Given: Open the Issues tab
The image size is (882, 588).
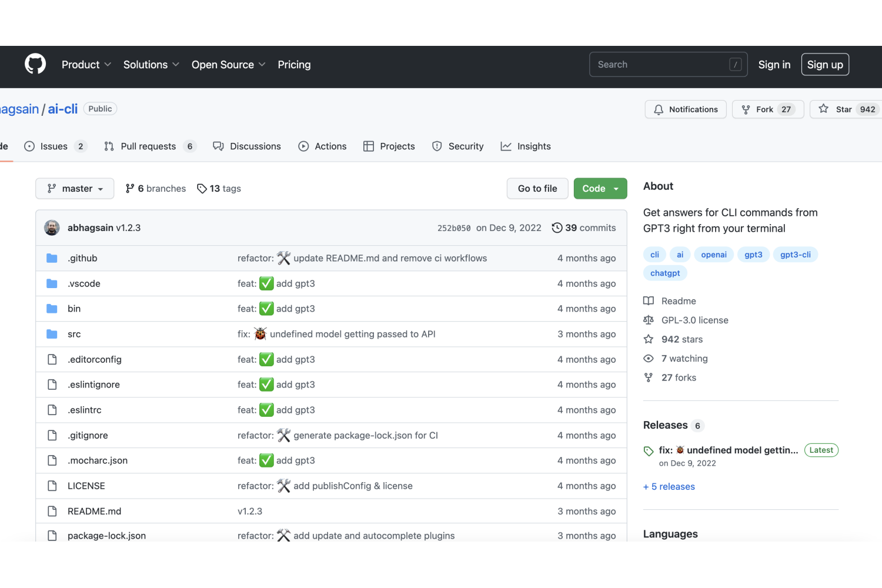Looking at the screenshot, I should coord(56,146).
